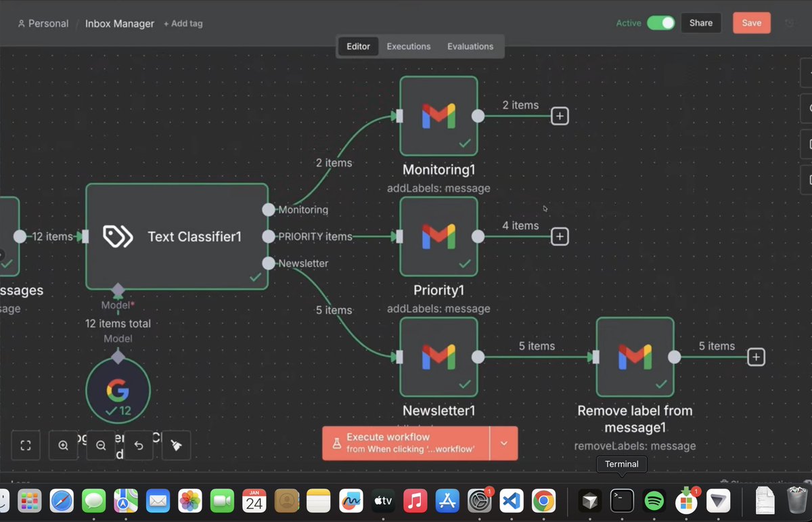Screen dimensions: 812x522
Task: Execute workflow button
Action: coord(406,443)
